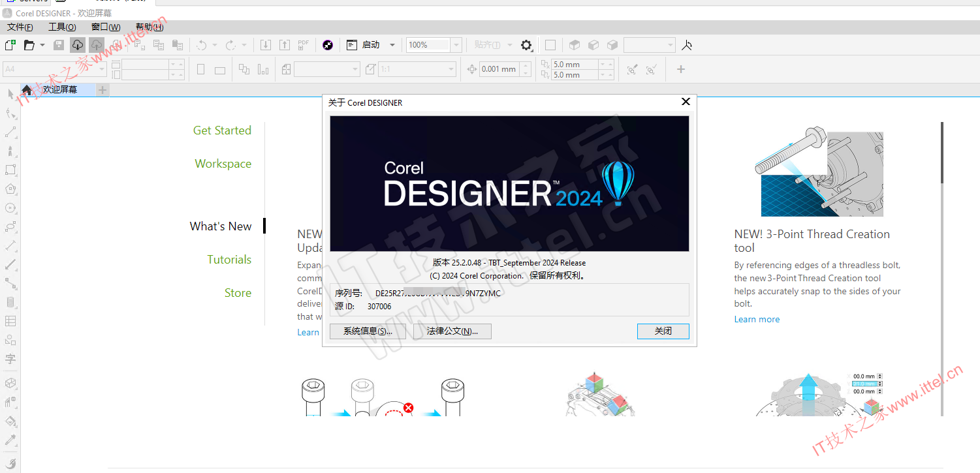Switch to the 欢迎屏幕 tab

click(x=59, y=89)
